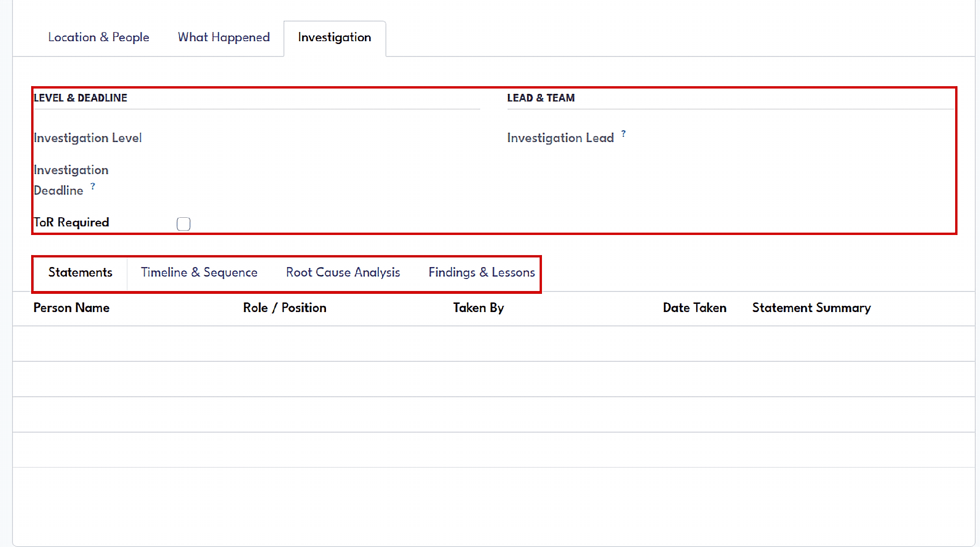980x547 pixels.
Task: Click the ToR Required label
Action: pos(71,223)
